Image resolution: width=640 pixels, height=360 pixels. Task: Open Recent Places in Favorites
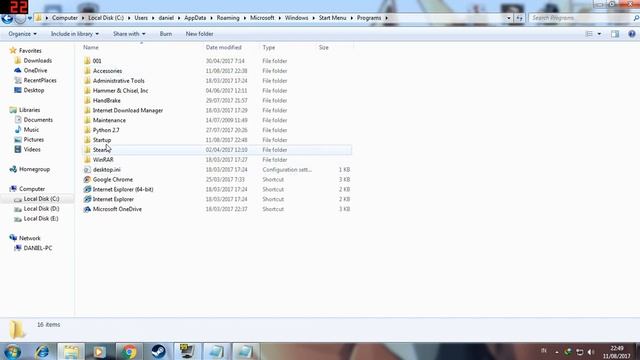pos(40,80)
